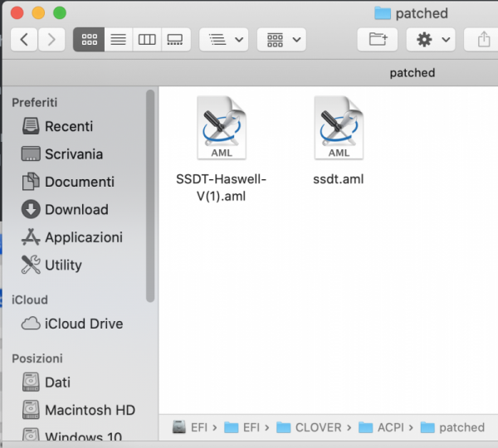Go forward to next folder
498x448 pixels.
(51, 39)
